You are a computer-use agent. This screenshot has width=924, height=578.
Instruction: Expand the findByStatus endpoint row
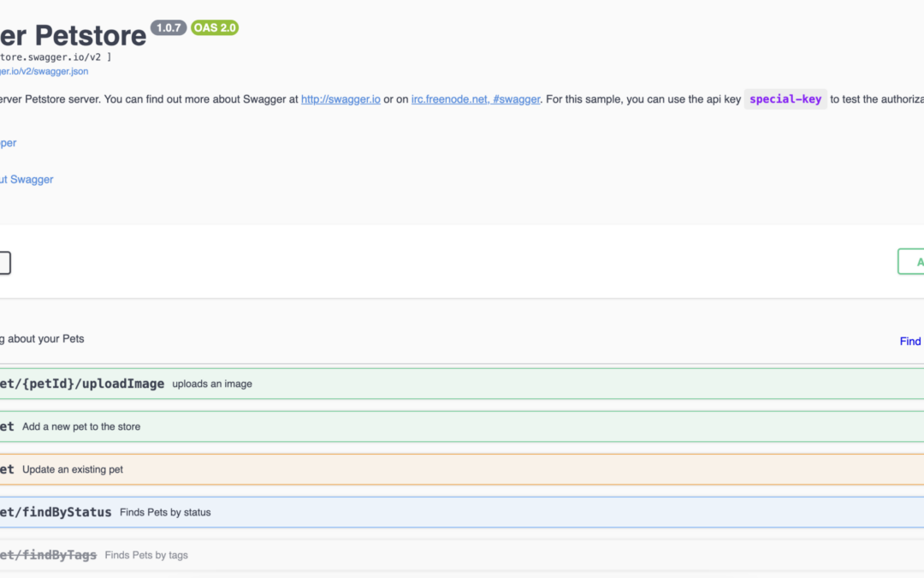click(x=56, y=512)
